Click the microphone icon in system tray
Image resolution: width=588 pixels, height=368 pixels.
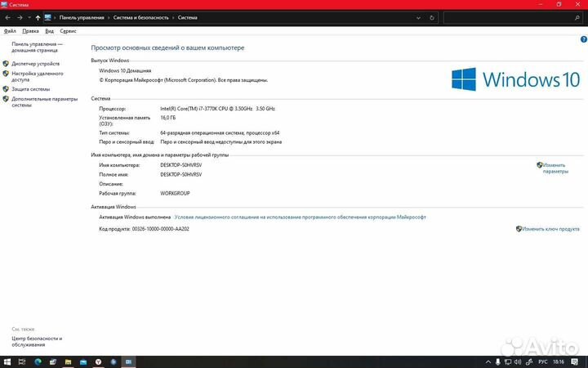[x=498, y=361]
